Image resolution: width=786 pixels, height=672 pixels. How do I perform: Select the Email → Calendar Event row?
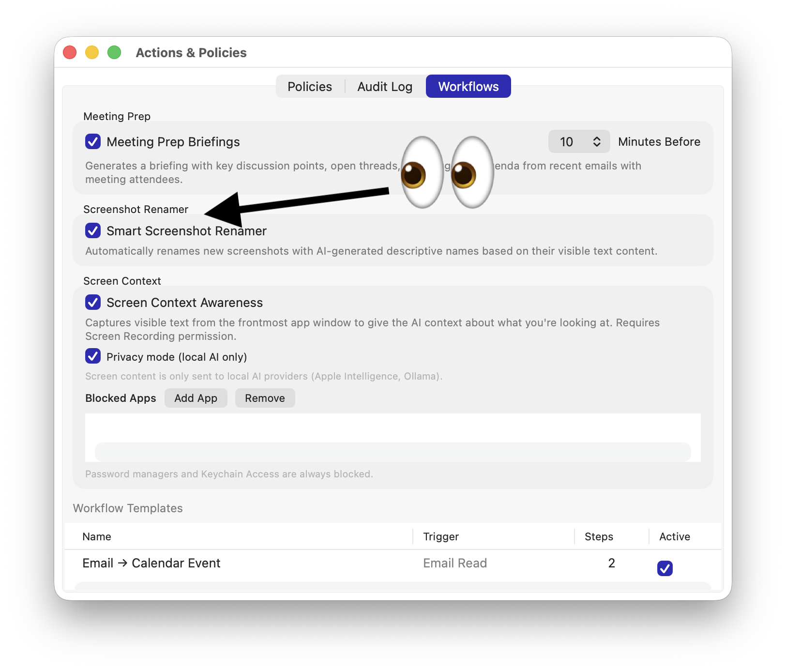(151, 563)
